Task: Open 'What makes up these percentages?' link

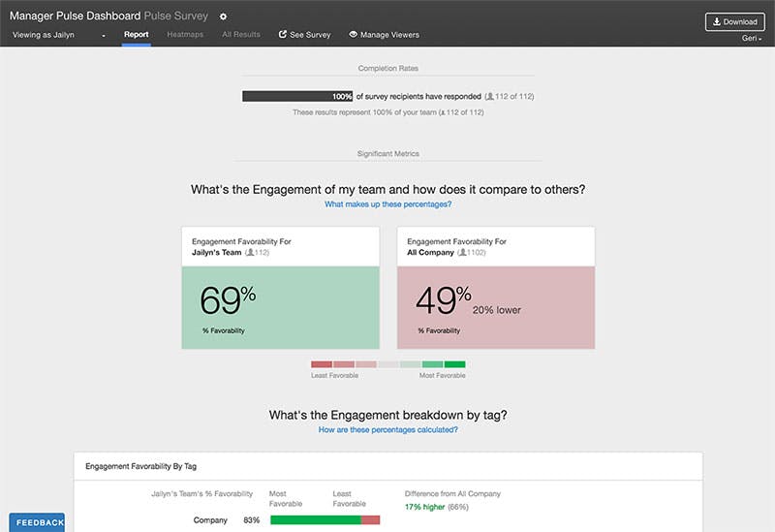Action: pos(387,204)
